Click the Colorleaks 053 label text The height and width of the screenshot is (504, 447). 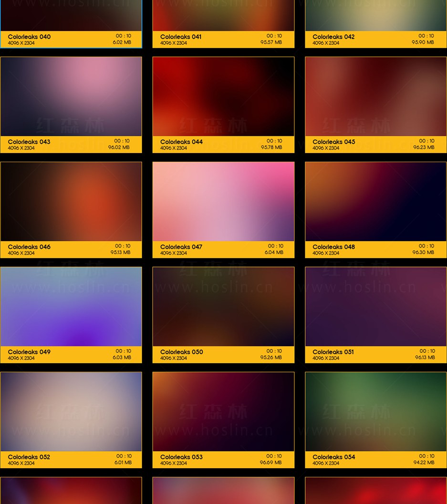point(181,457)
